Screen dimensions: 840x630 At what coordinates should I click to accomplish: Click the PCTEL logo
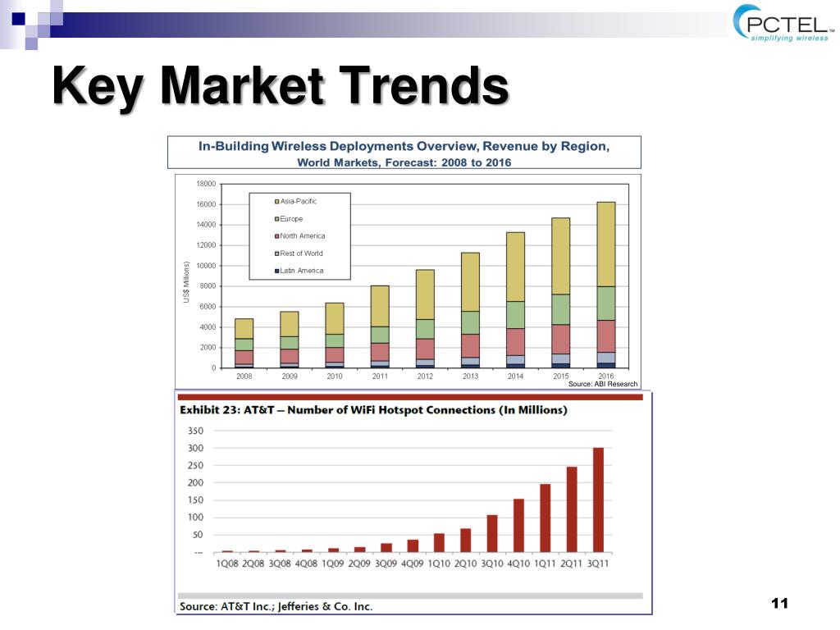tap(783, 24)
